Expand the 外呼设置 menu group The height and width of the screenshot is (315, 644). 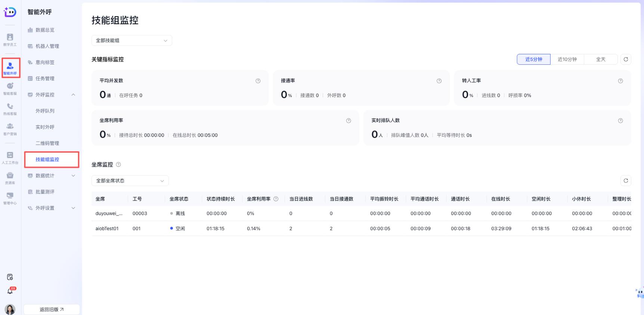[52, 208]
